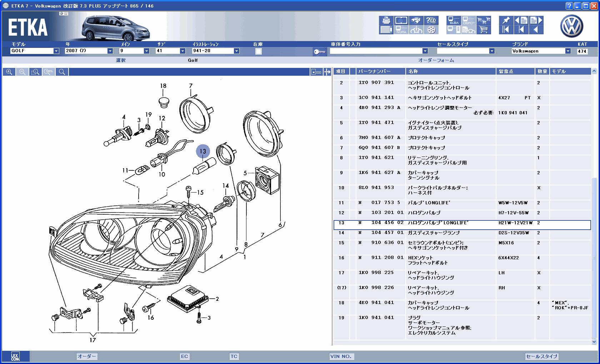600x364 pixels.
Task: Click the single shopping cart icon
Action: click(484, 30)
